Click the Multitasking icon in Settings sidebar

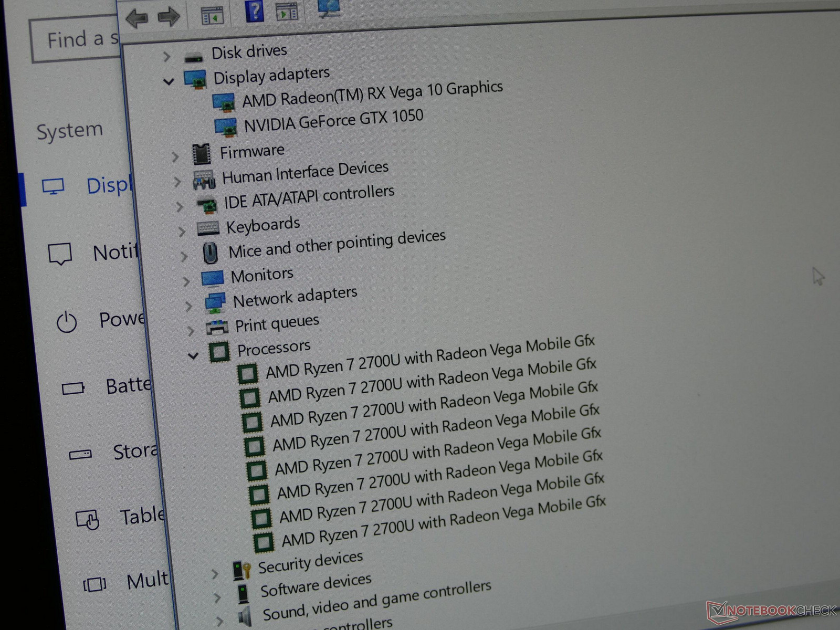click(94, 584)
